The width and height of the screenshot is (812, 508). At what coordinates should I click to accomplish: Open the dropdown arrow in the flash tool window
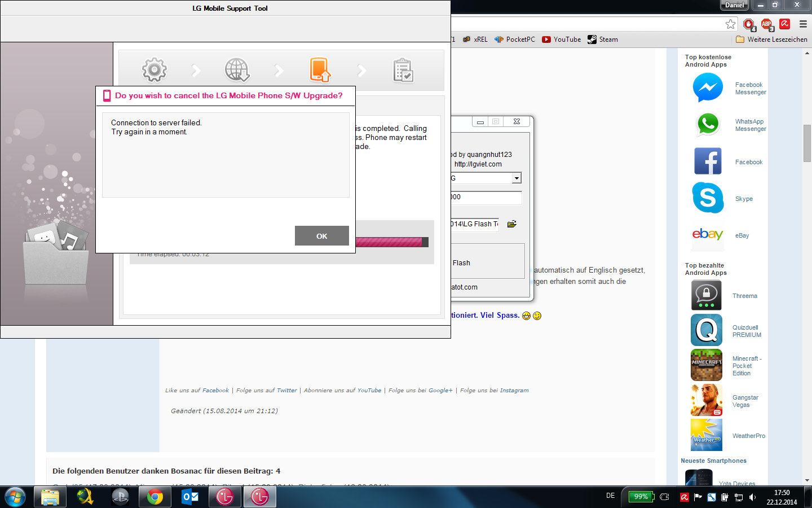tap(516, 178)
